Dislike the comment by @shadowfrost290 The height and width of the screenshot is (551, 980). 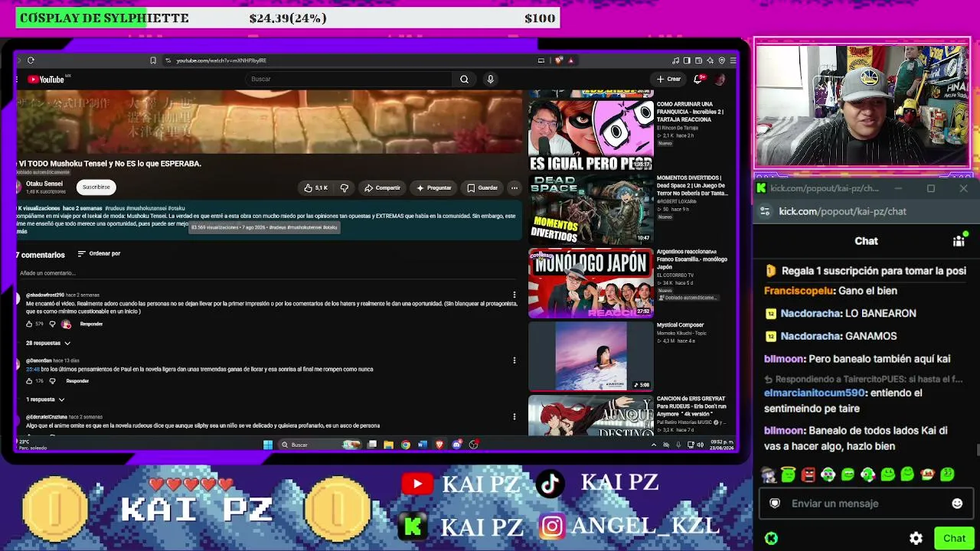53,324
